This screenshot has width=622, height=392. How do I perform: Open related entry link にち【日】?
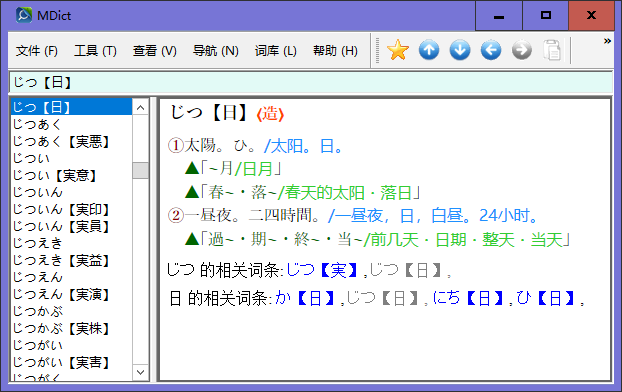tap(468, 298)
